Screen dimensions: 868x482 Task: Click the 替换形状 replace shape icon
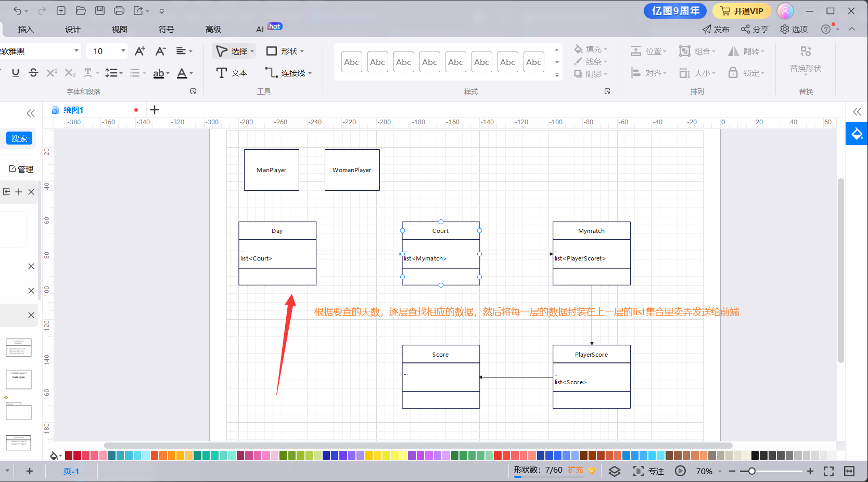pos(806,51)
